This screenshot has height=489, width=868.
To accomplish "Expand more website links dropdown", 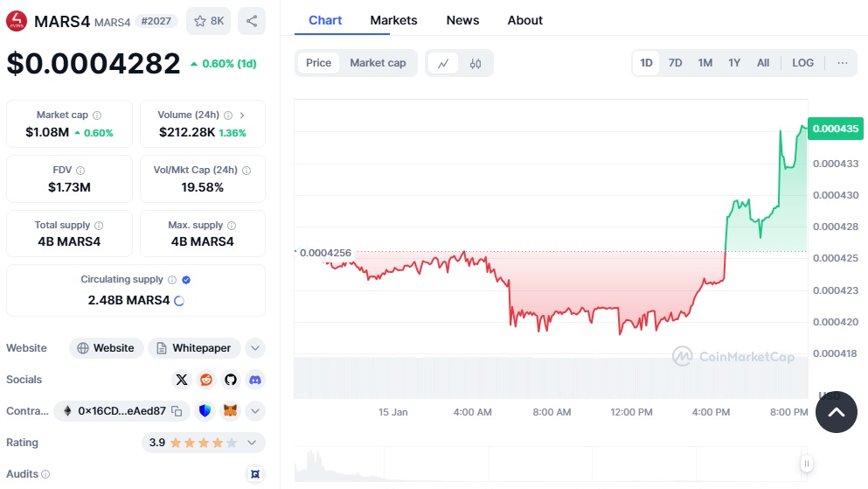I will 255,348.
